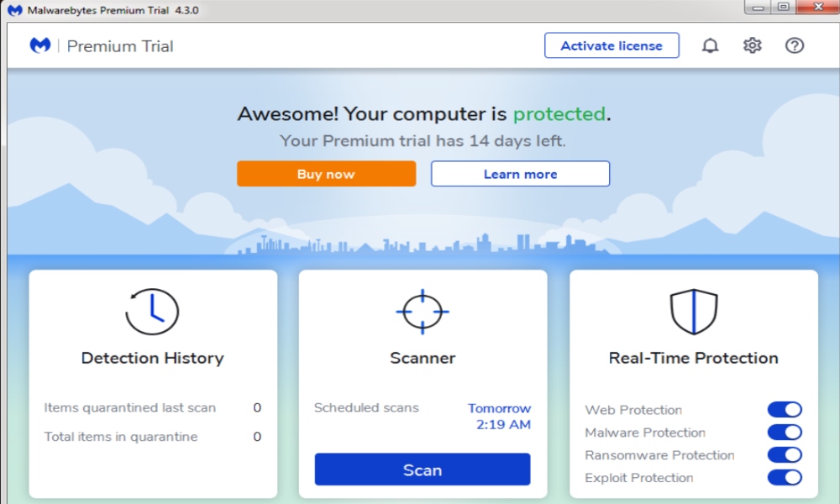Maximize the Malwarebytes window
This screenshot has height=504, width=840.
(783, 7)
